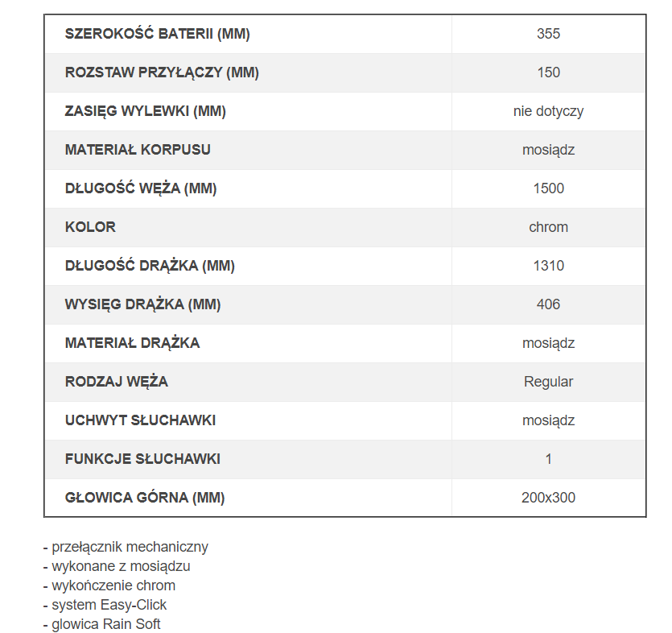This screenshot has height=633, width=672.
Task: Click the 'nie dotyczy' value
Action: pyautogui.click(x=548, y=111)
